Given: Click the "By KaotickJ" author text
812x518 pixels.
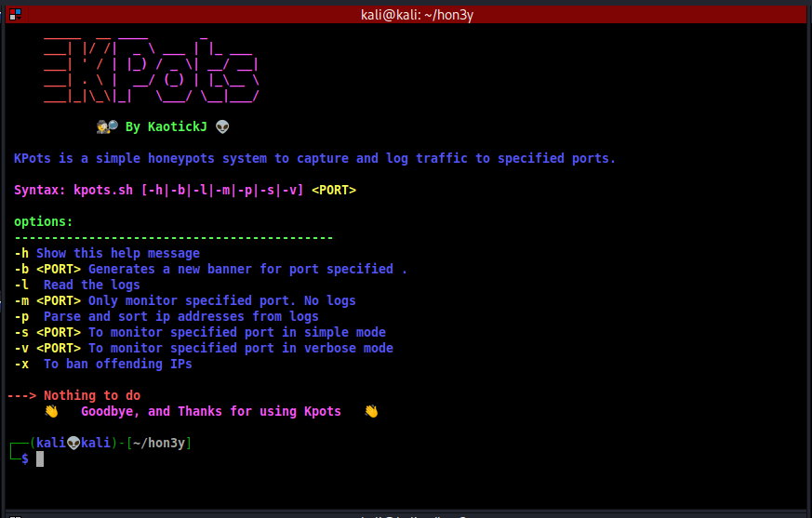Looking at the screenshot, I should click(x=166, y=126).
